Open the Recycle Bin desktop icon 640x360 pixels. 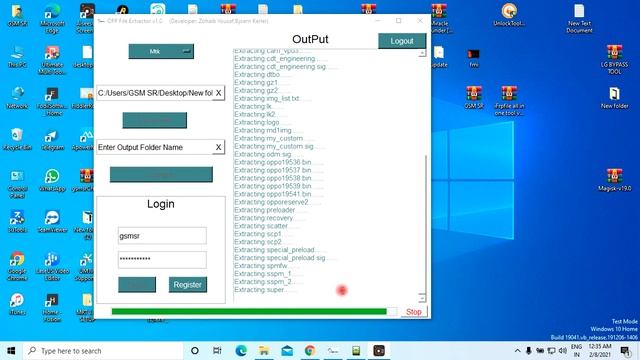pyautogui.click(x=17, y=140)
